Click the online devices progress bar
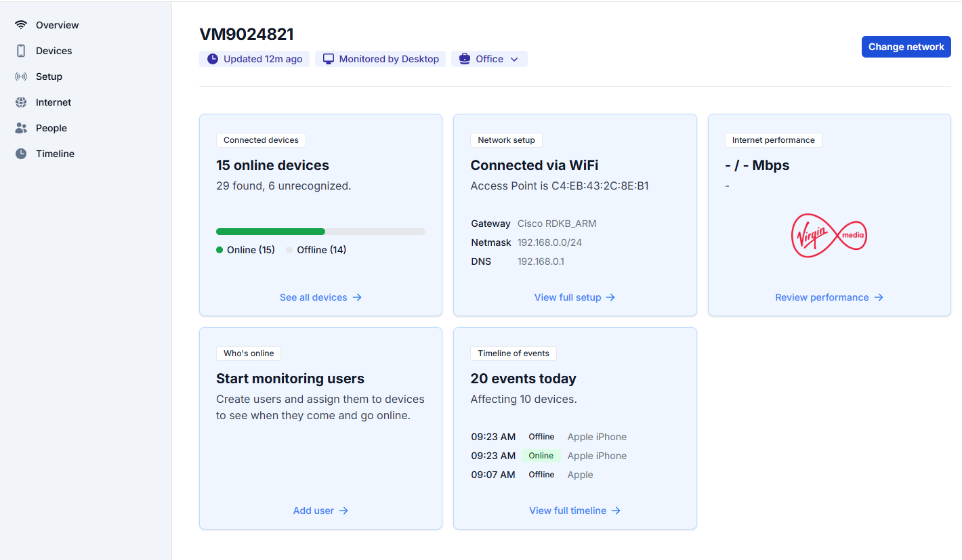Screen dimensions: 962x560 (320, 231)
